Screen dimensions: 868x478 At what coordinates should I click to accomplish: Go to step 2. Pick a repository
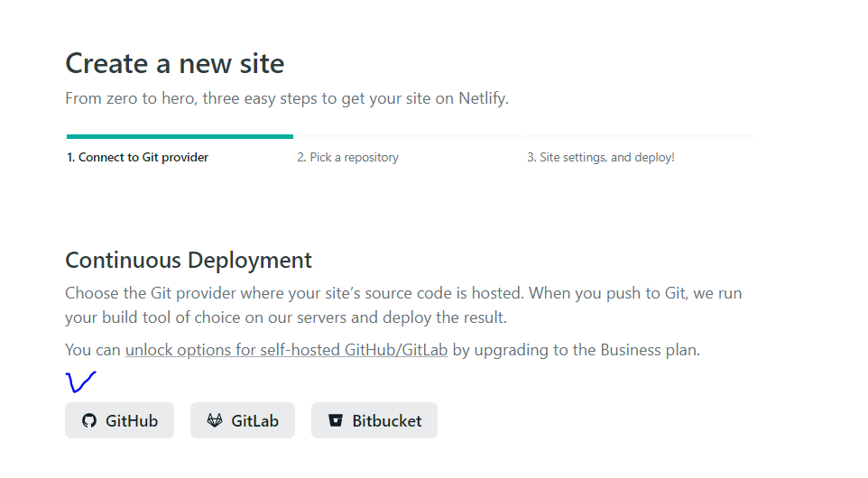point(347,157)
